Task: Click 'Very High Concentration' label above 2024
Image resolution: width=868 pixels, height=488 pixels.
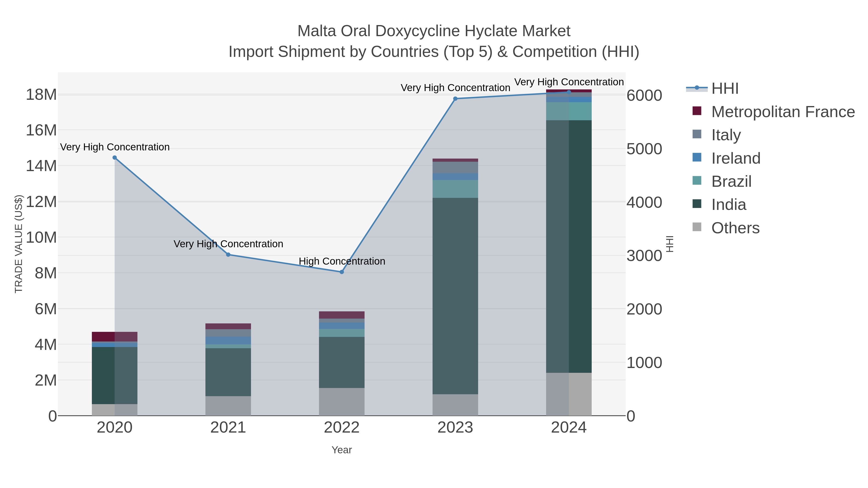Action: [569, 82]
